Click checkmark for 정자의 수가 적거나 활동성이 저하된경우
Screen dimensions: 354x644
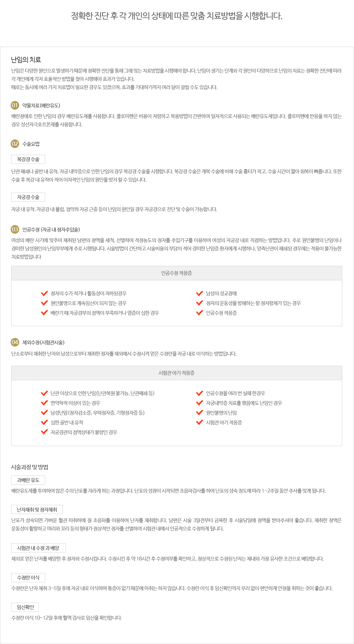[x=44, y=293]
